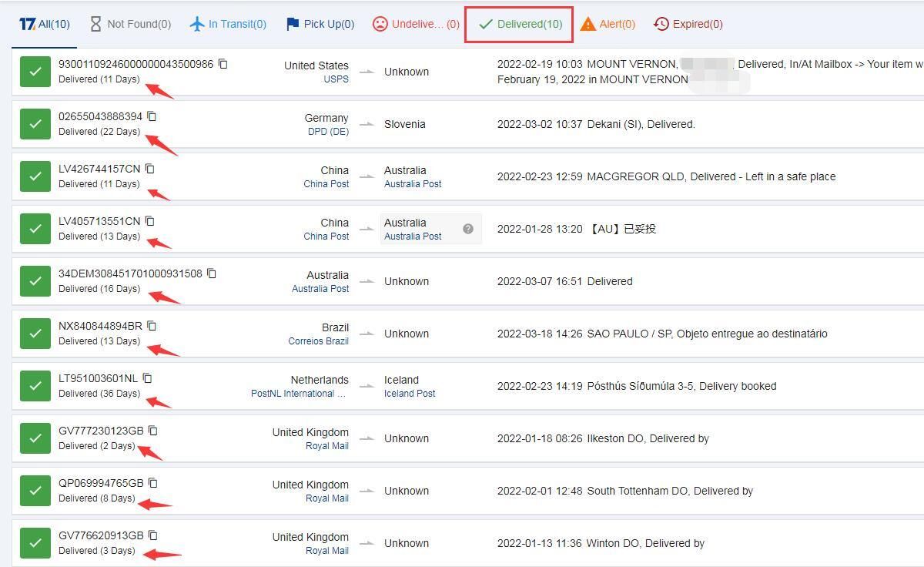924x567 pixels.
Task: Copy tracking number LT951003601NL
Action: [147, 378]
